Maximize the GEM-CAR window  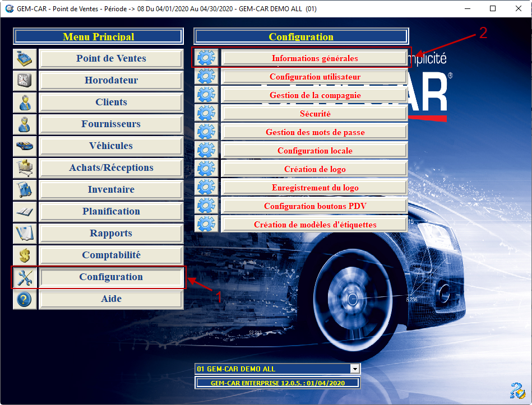pyautogui.click(x=493, y=8)
